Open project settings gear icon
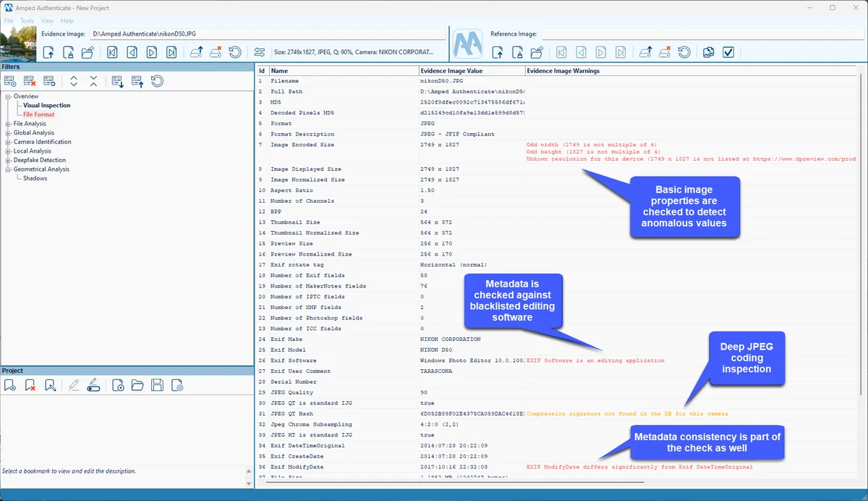 [176, 385]
